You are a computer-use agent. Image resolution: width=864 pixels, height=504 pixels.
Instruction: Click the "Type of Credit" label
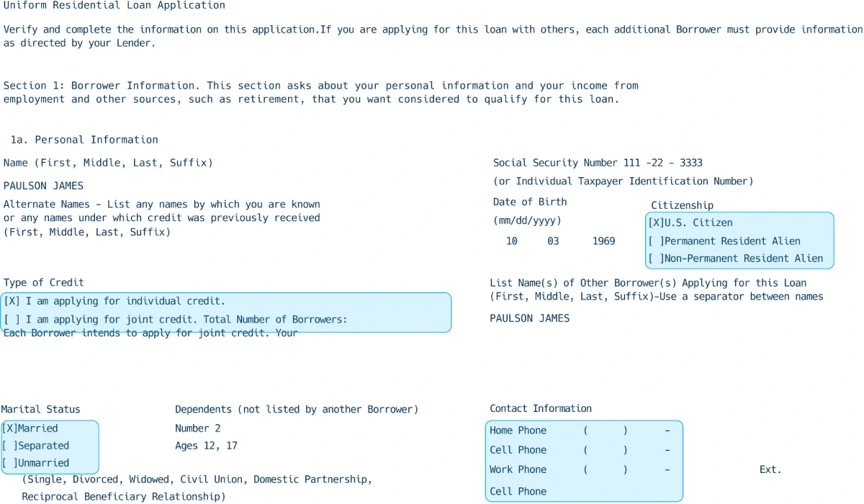(44, 283)
